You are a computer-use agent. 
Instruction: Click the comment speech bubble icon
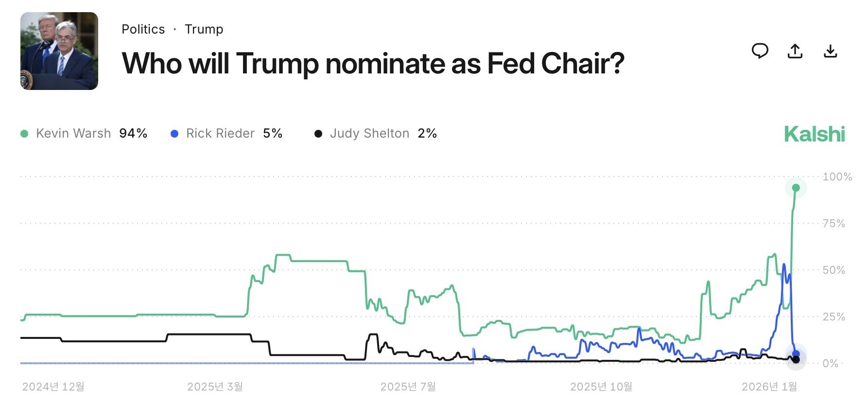(x=760, y=51)
